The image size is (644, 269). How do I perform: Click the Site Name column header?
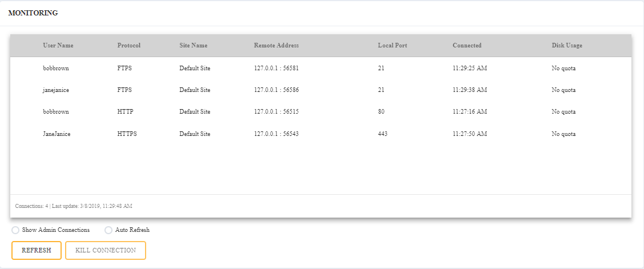tap(193, 46)
